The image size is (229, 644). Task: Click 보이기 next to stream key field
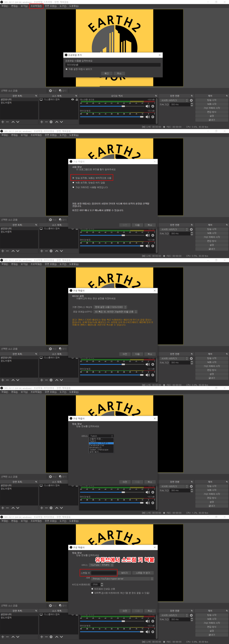[x=124, y=573]
